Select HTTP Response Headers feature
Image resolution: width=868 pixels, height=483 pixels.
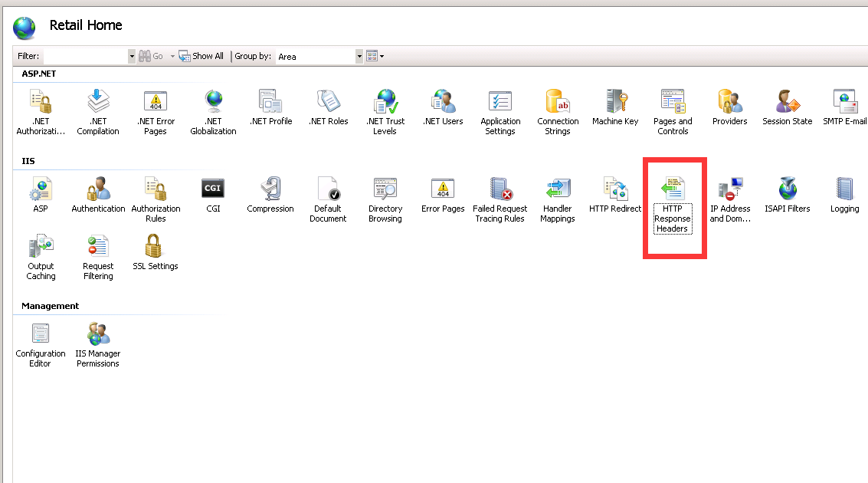coord(673,205)
